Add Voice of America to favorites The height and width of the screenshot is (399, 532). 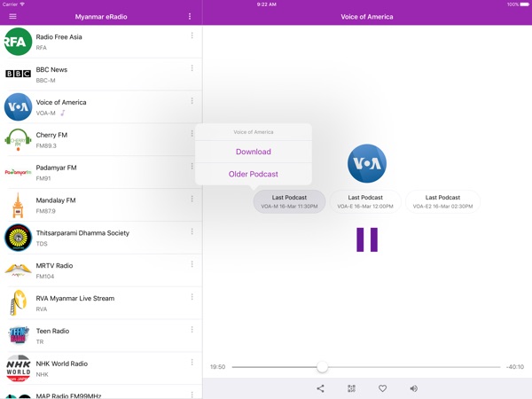(x=382, y=388)
